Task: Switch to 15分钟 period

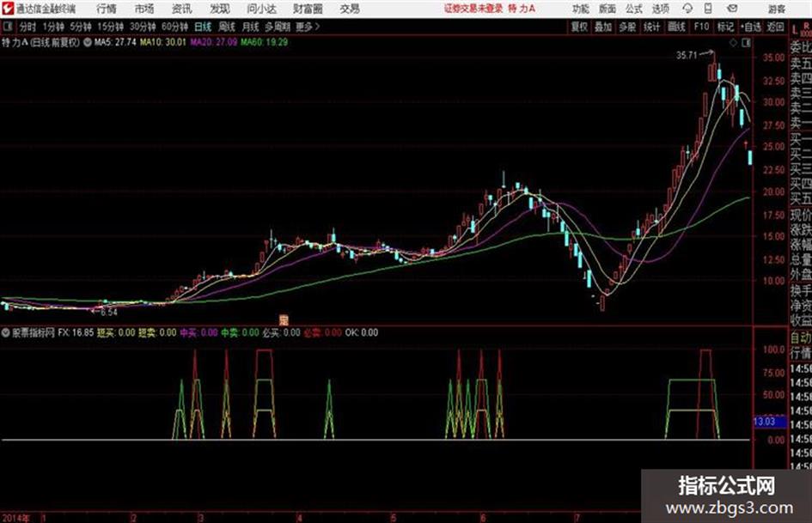Action: pos(110,27)
